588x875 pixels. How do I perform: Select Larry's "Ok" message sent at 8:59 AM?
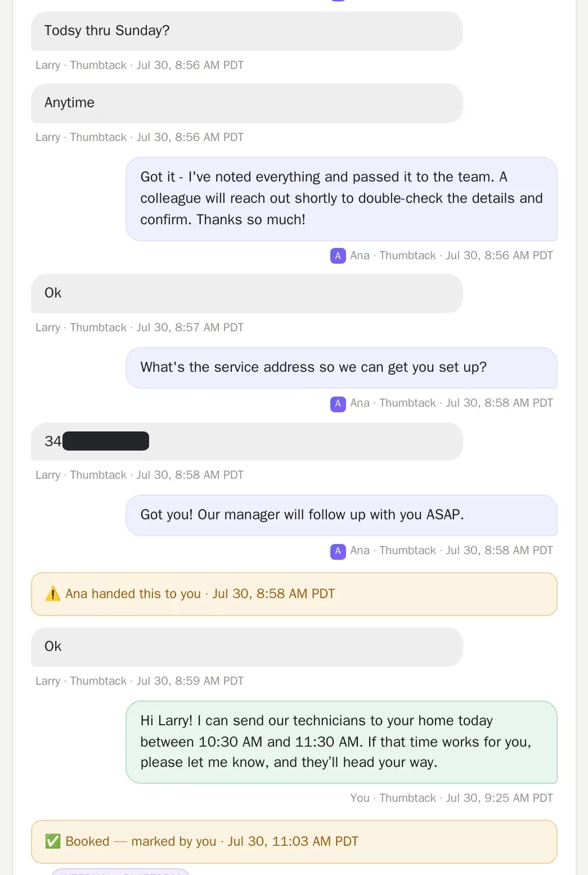[247, 647]
